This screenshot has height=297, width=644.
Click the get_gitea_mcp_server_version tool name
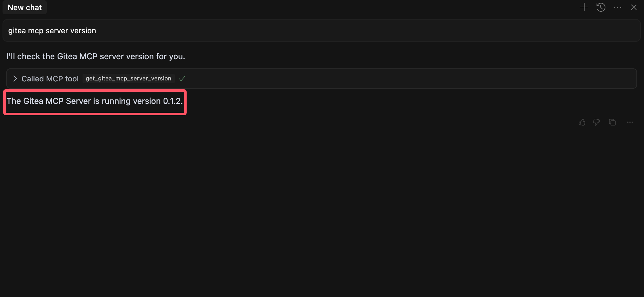tap(128, 79)
